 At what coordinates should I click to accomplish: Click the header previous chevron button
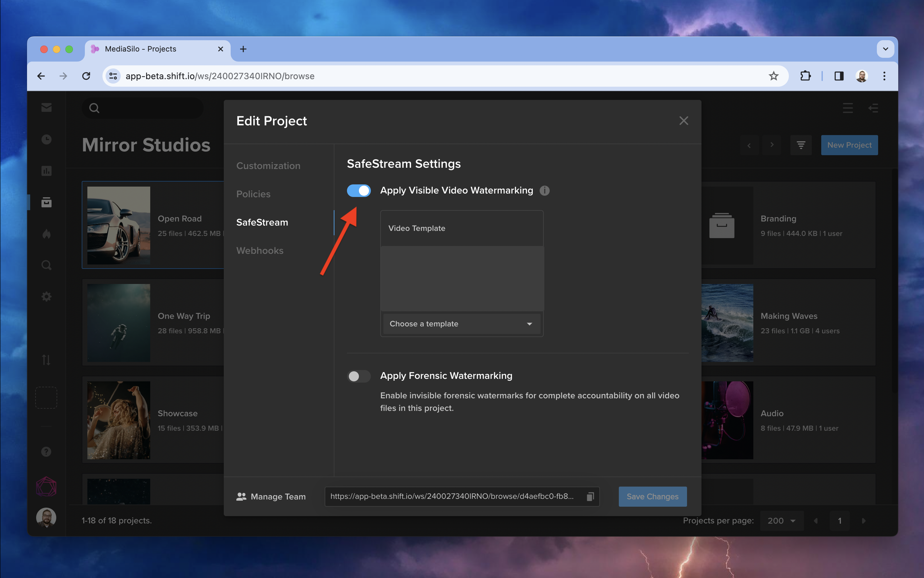[x=749, y=145]
